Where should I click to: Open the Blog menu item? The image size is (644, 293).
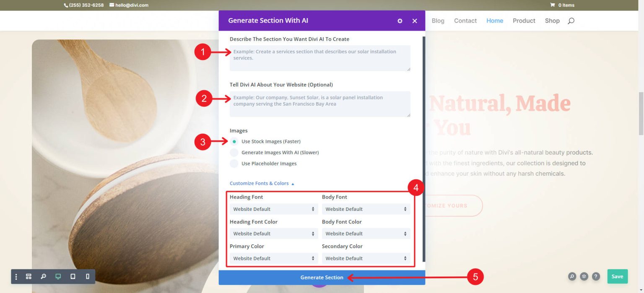[x=438, y=21]
